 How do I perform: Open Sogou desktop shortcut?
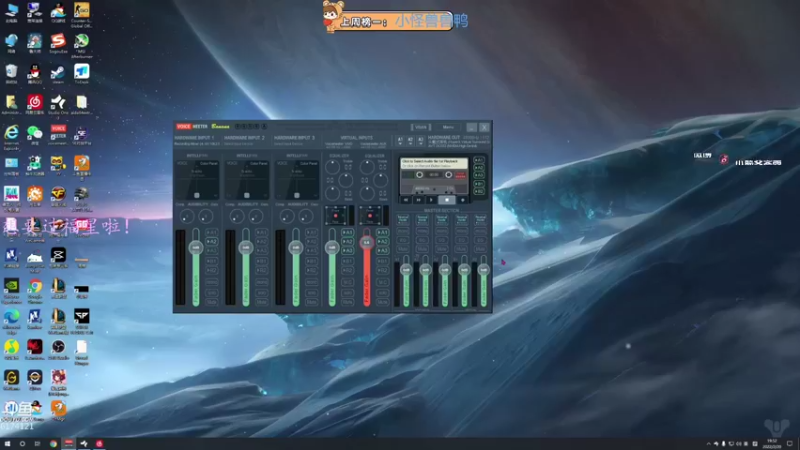coord(58,43)
